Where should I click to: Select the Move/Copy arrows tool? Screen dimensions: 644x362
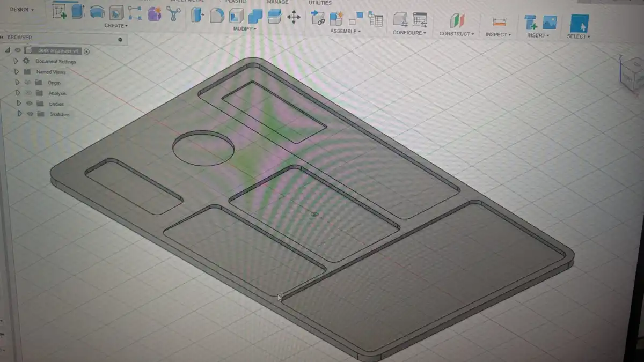tap(294, 17)
